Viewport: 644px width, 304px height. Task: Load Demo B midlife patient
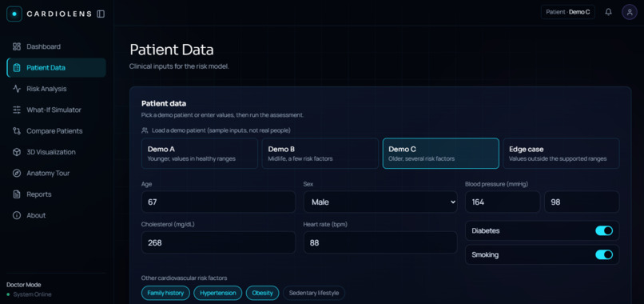[320, 154]
